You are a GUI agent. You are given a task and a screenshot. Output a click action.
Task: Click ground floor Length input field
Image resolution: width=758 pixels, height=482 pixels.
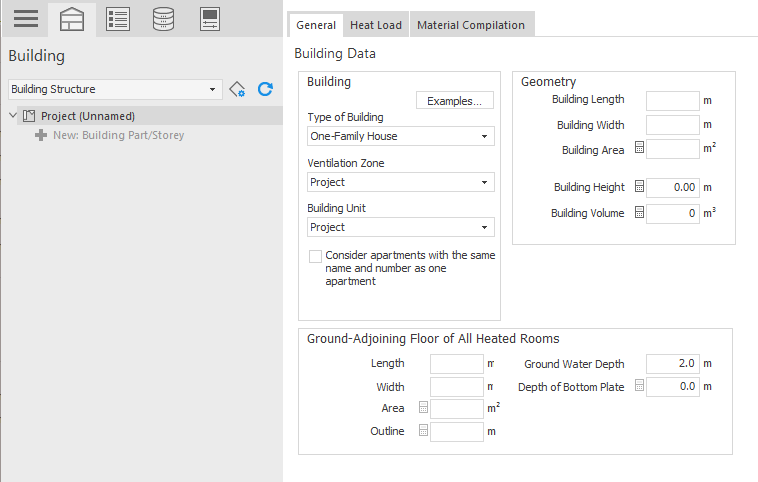point(457,364)
